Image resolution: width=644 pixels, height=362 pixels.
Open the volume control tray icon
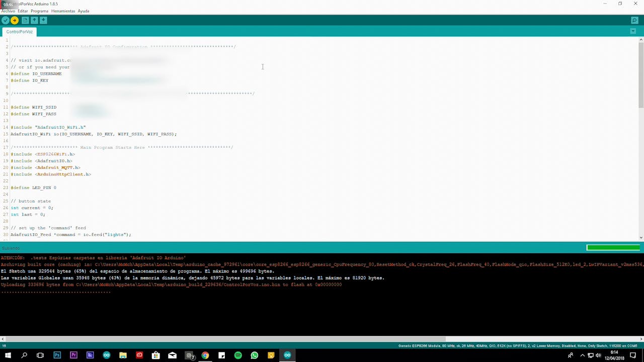598,355
